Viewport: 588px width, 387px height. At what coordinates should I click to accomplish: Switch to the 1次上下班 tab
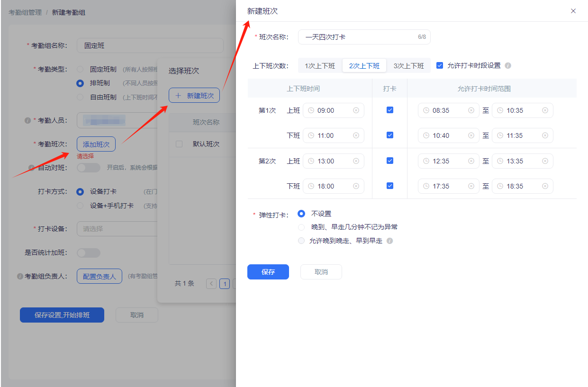tap(319, 65)
